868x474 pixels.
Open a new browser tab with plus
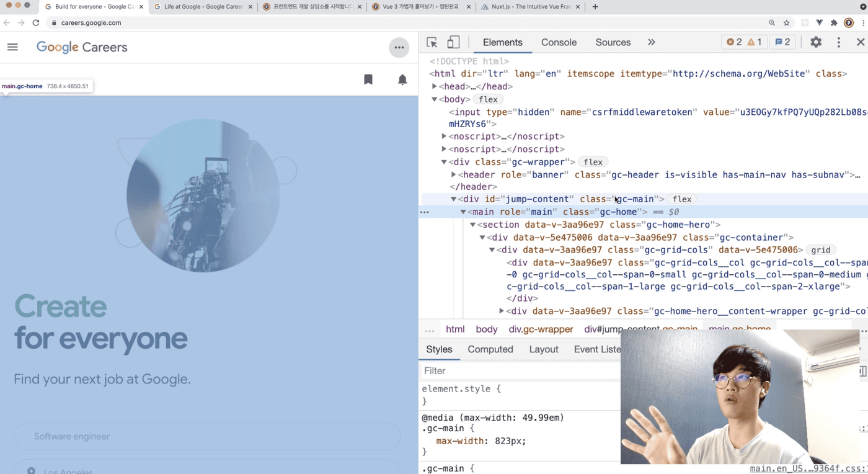click(595, 7)
